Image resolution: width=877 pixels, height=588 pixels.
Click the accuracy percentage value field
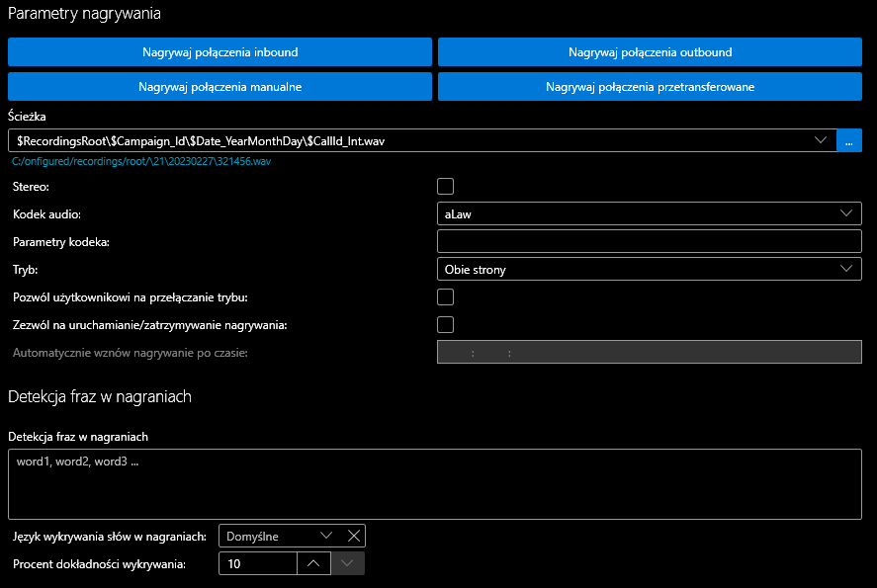(259, 563)
